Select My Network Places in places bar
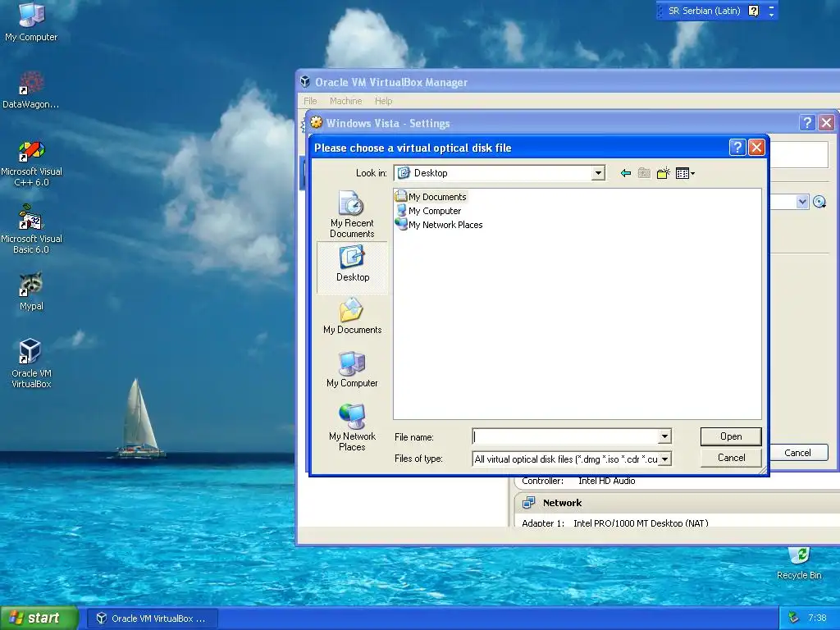The image size is (840, 630). tap(352, 427)
